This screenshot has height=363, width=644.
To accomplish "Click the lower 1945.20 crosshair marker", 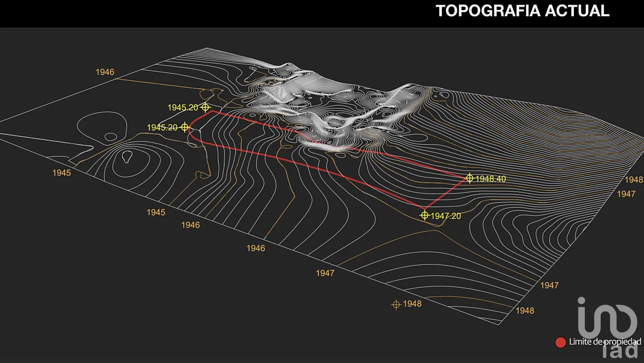I will click(x=184, y=127).
